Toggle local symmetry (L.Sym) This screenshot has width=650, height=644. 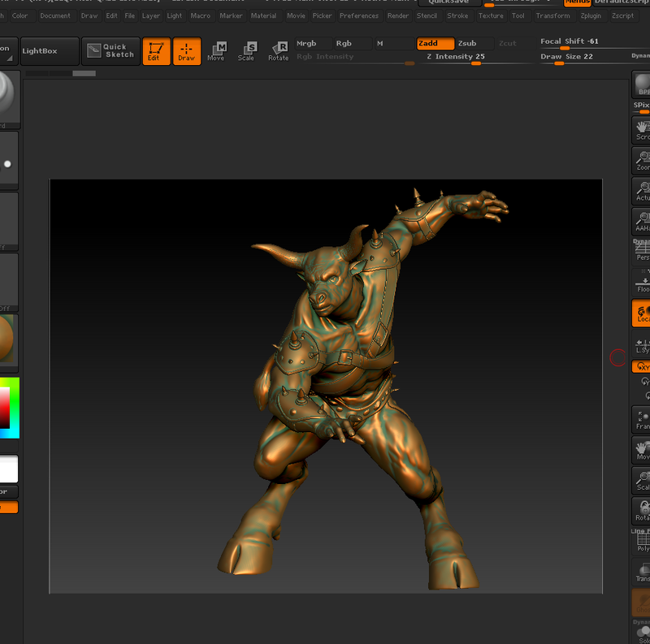coord(641,345)
